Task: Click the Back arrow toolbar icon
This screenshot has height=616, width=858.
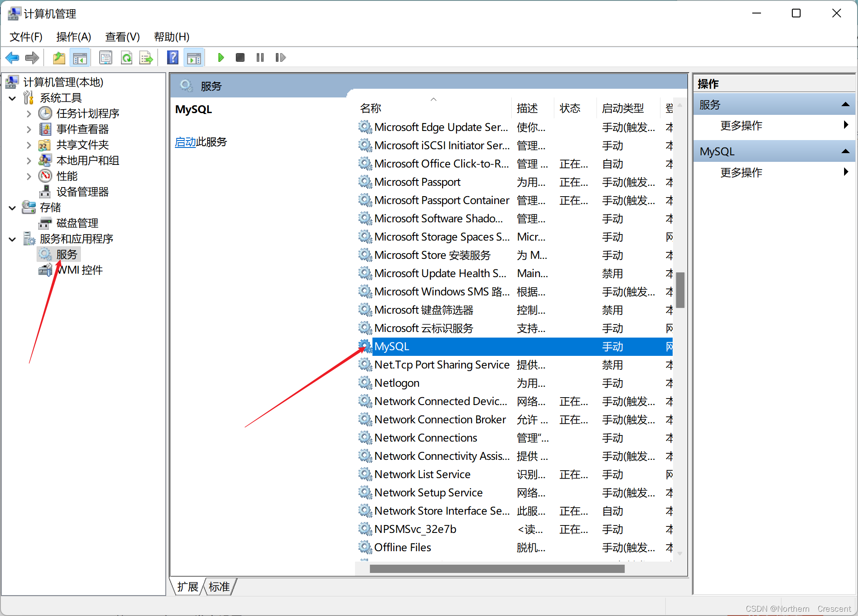Action: [12, 57]
